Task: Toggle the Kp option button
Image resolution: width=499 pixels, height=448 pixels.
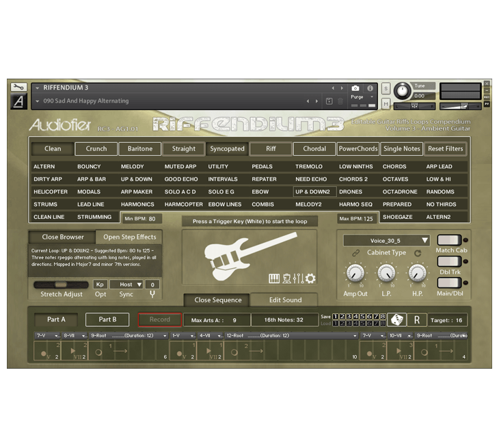Action: point(100,285)
